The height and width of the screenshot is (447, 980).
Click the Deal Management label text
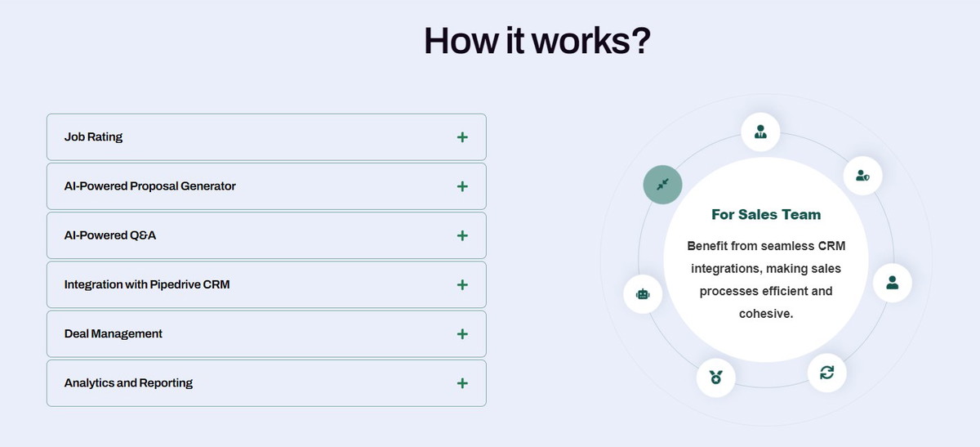coord(114,333)
